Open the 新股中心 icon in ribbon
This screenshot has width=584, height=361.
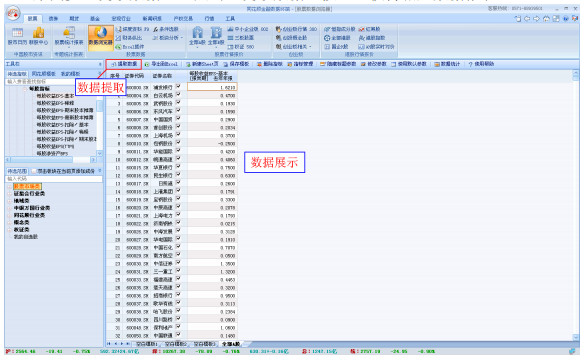(38, 36)
